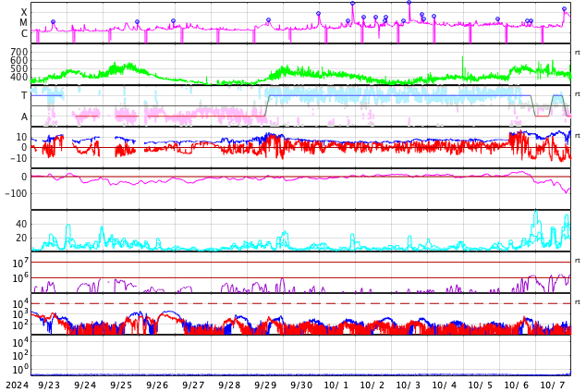586x392 pixels.
Task: Select the 400 axis value
Action: [19, 77]
